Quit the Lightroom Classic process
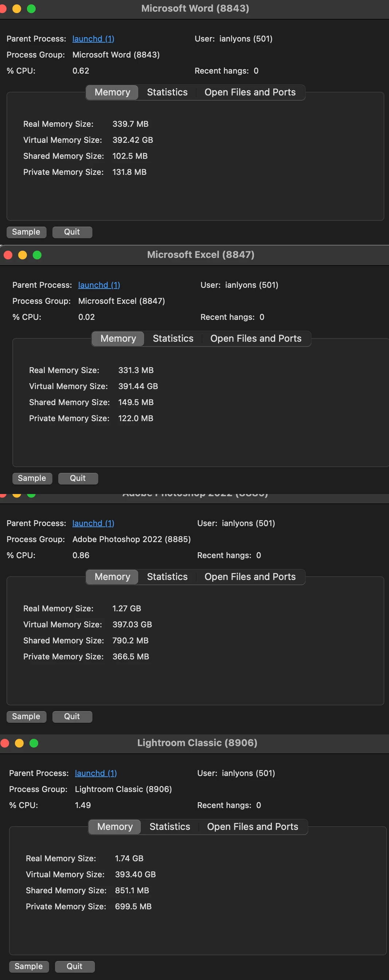The height and width of the screenshot is (980, 389). pos(75,966)
